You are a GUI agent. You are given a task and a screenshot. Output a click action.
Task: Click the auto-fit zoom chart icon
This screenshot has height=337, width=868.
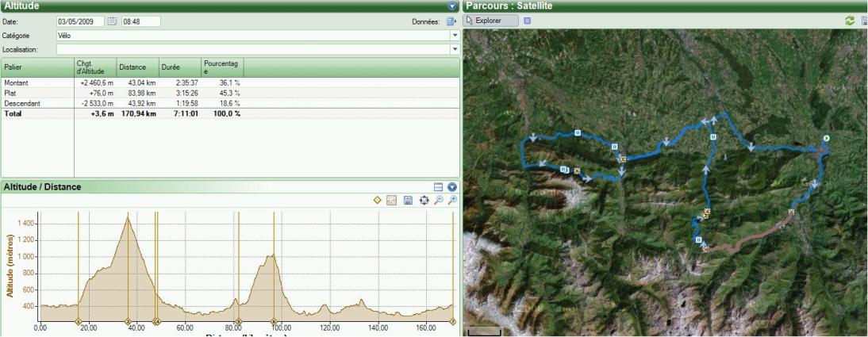tap(424, 201)
